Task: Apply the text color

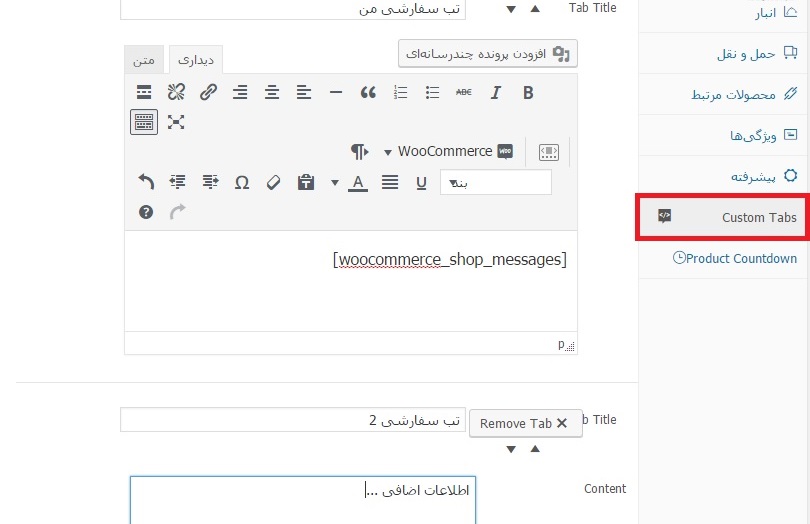Action: [358, 183]
